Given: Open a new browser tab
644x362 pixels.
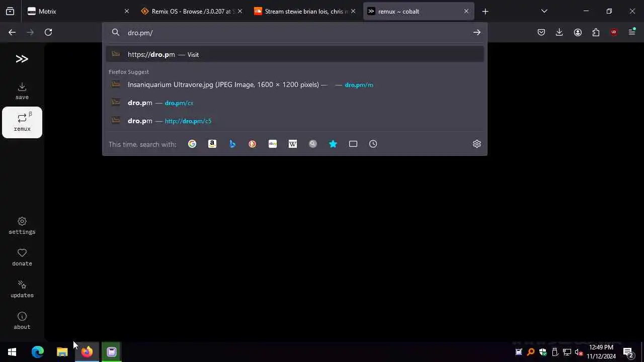Looking at the screenshot, I should pos(485,11).
